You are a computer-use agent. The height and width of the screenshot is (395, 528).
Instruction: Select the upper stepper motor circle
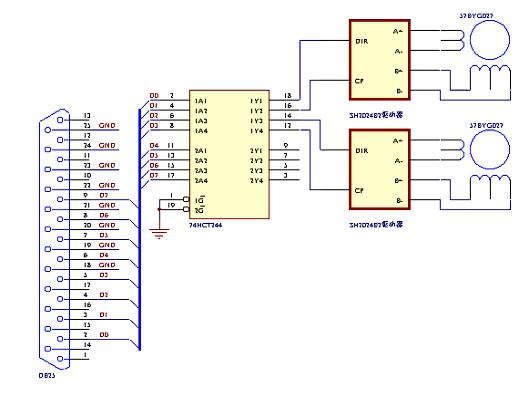490,40
